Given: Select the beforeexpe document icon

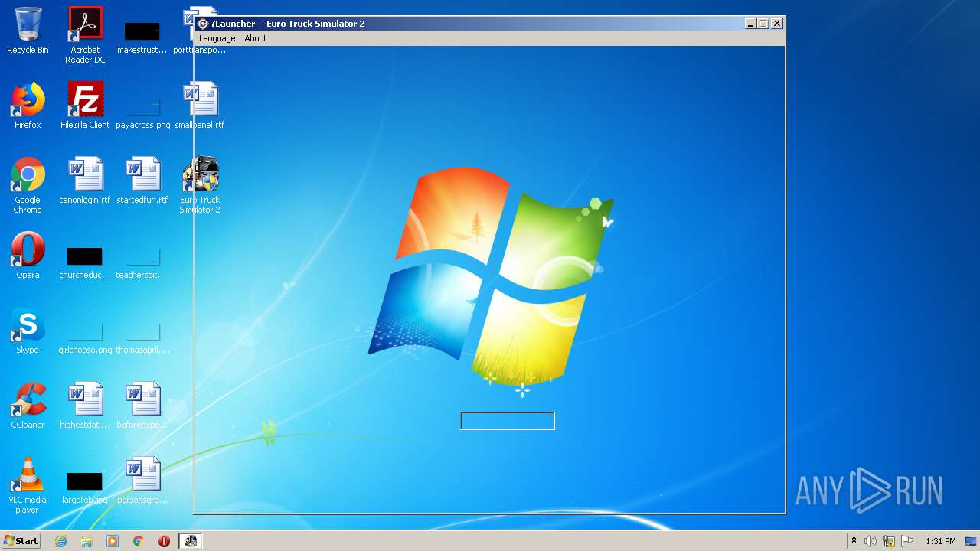Looking at the screenshot, I should (x=142, y=406).
